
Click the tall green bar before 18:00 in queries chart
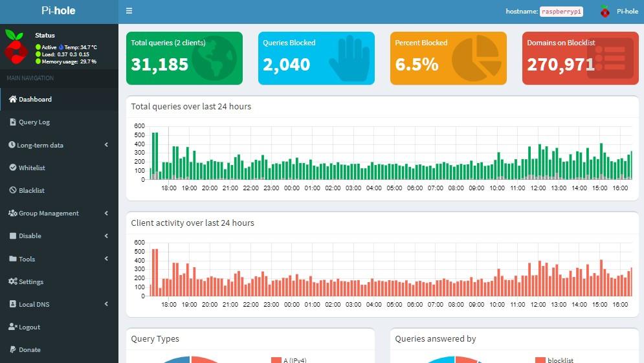click(x=153, y=156)
